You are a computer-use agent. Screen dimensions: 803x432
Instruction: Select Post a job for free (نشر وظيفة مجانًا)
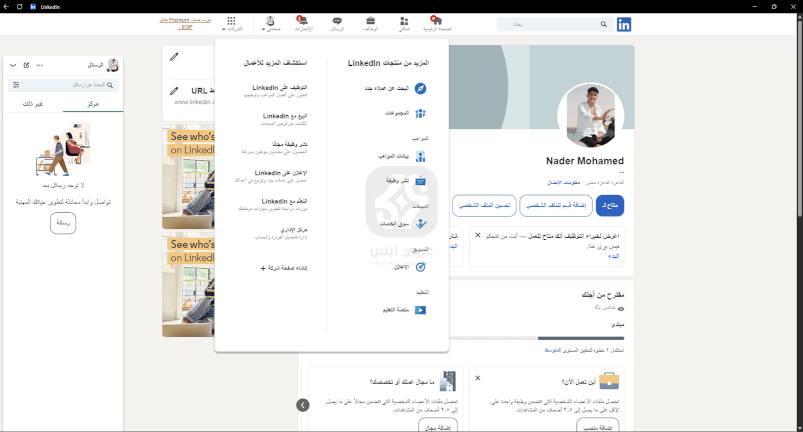[274, 147]
